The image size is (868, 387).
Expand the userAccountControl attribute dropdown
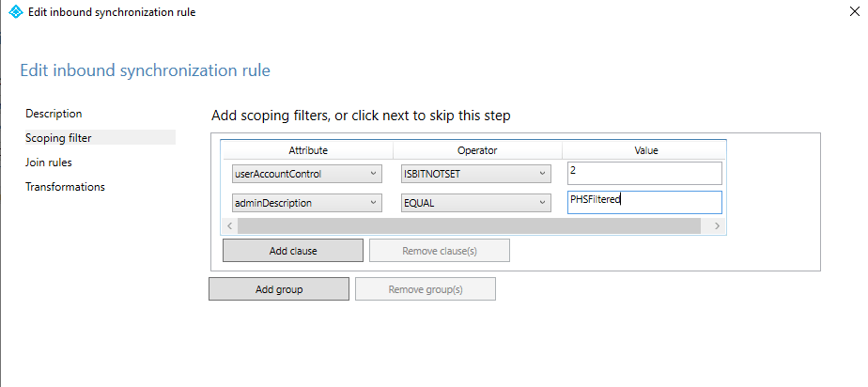(374, 174)
